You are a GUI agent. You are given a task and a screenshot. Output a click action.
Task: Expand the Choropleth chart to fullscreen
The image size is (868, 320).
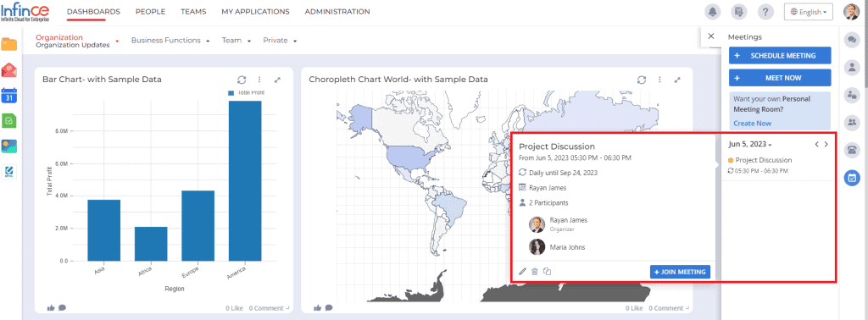[677, 80]
